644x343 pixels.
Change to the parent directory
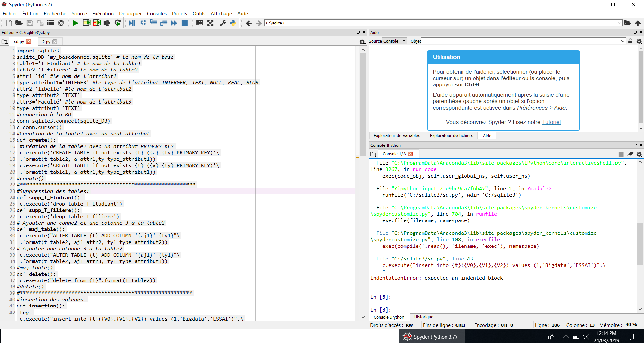[x=638, y=23]
